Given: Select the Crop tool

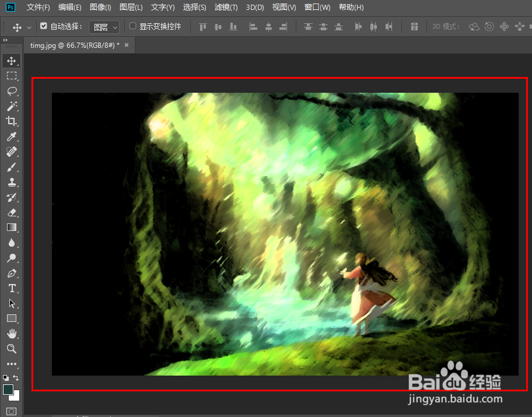Looking at the screenshot, I should (x=12, y=121).
